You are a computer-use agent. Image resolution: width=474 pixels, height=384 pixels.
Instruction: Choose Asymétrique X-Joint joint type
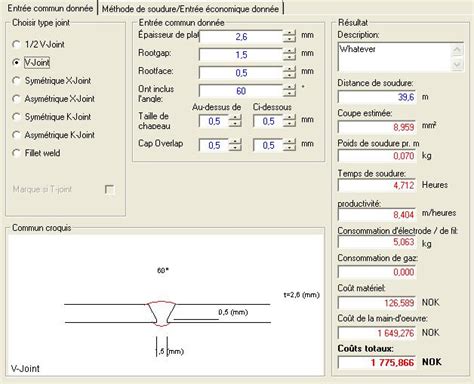[x=53, y=99]
